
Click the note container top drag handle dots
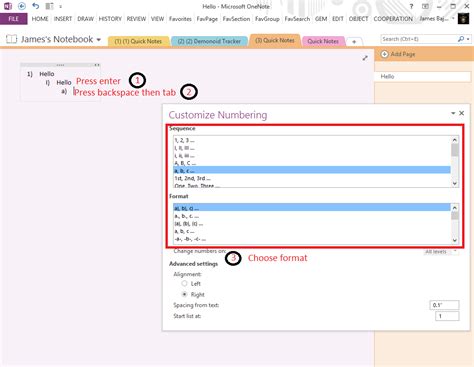tap(60, 65)
